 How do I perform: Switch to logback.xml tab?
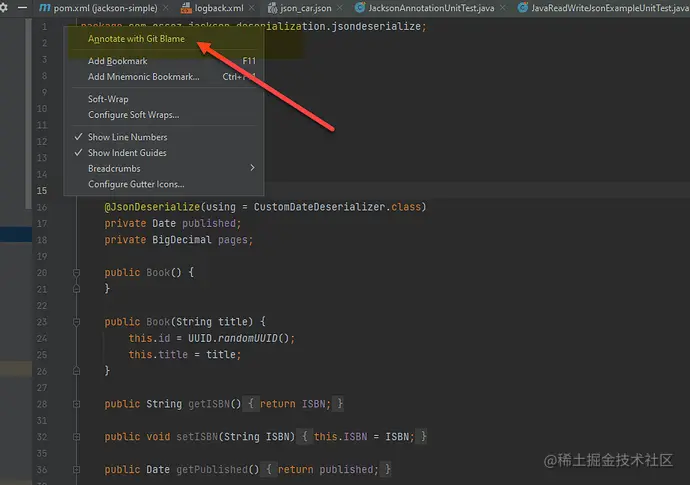point(219,8)
